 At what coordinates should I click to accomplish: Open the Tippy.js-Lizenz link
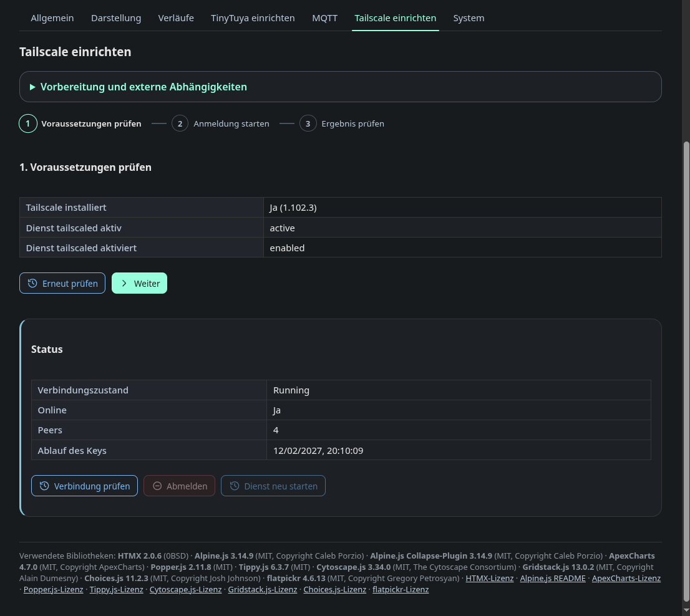117,590
